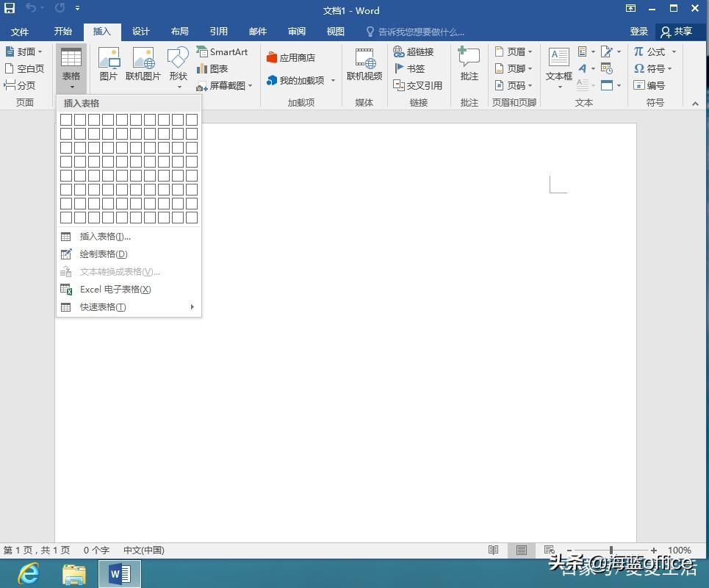Viewport: 709px width, 588px height.
Task: Insert a 超链接 hyperlink
Action: tap(414, 51)
